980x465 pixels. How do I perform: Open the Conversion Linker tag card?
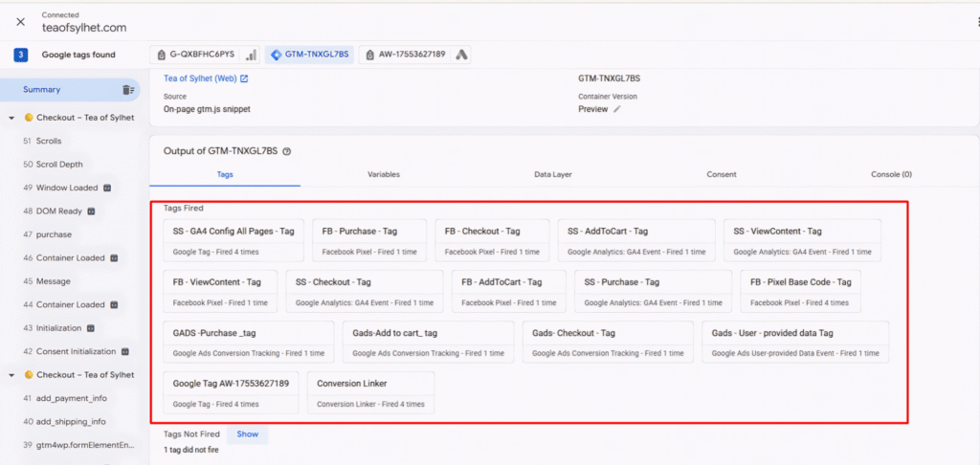pyautogui.click(x=370, y=393)
